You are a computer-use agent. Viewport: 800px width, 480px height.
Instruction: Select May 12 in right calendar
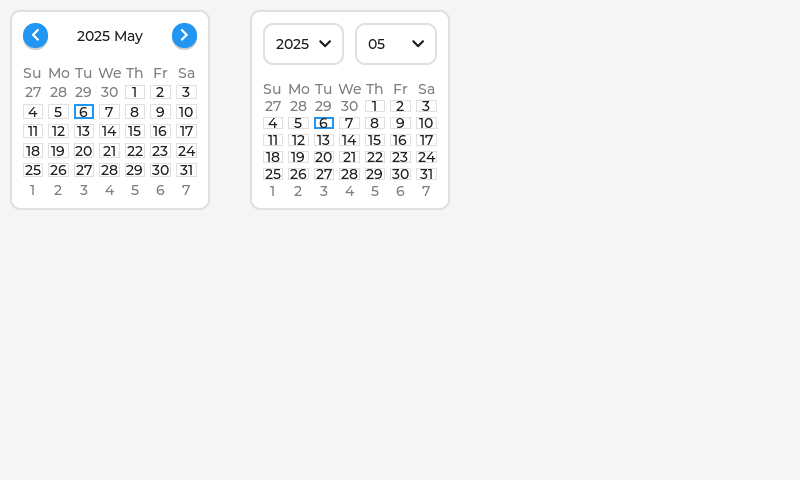click(298, 140)
